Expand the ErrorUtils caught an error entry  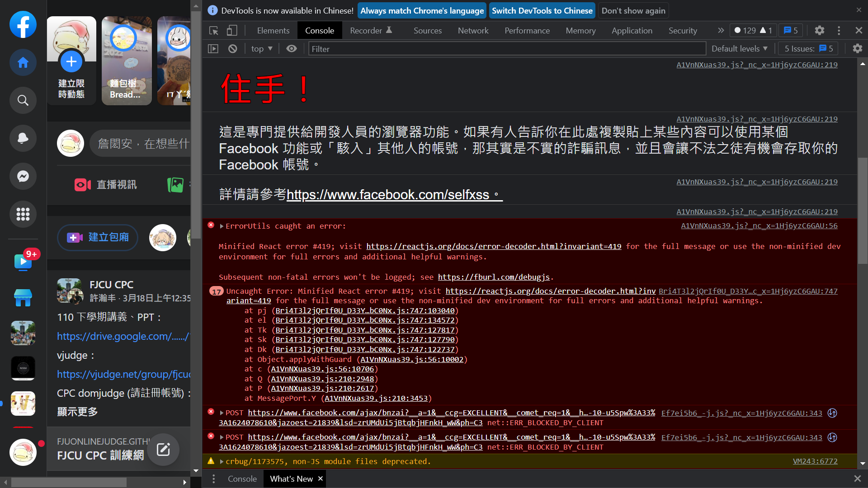point(222,226)
